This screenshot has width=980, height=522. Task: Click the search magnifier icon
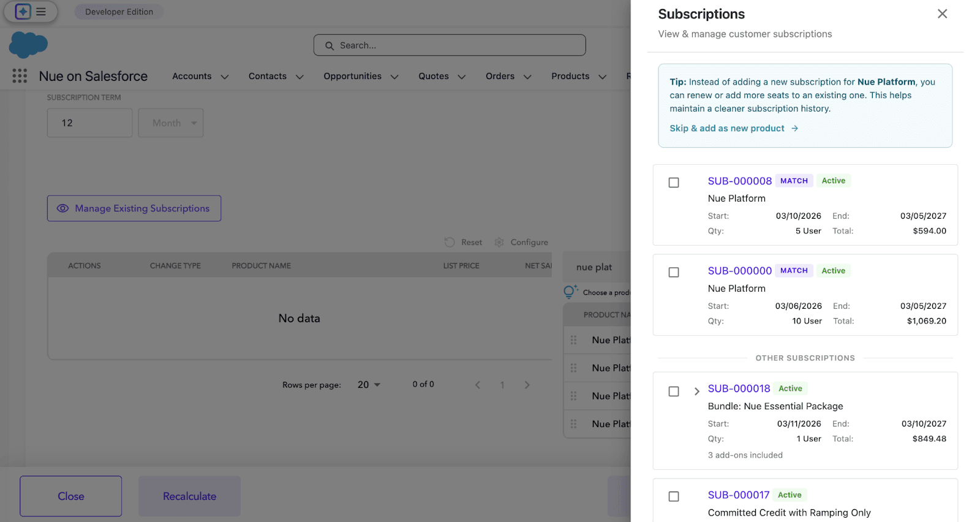(x=330, y=45)
